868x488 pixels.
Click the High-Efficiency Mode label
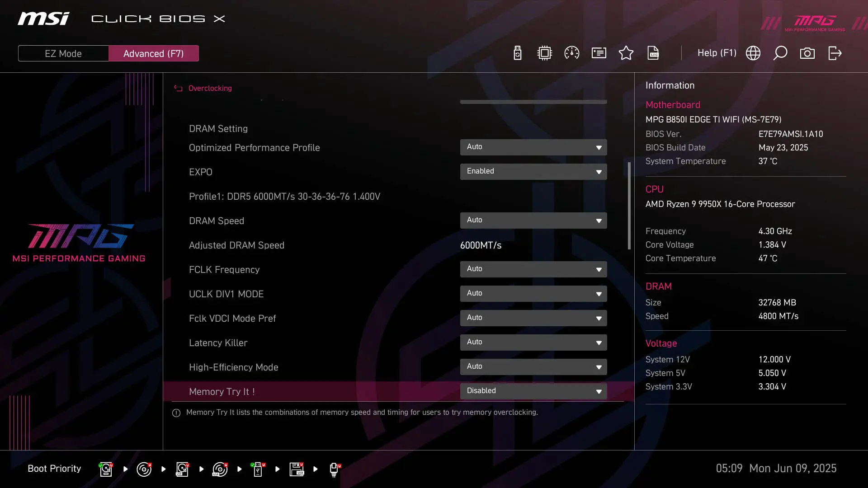tap(233, 367)
